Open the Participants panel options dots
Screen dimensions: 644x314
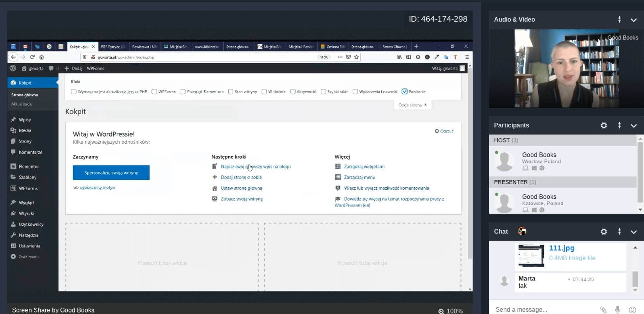coord(619,125)
